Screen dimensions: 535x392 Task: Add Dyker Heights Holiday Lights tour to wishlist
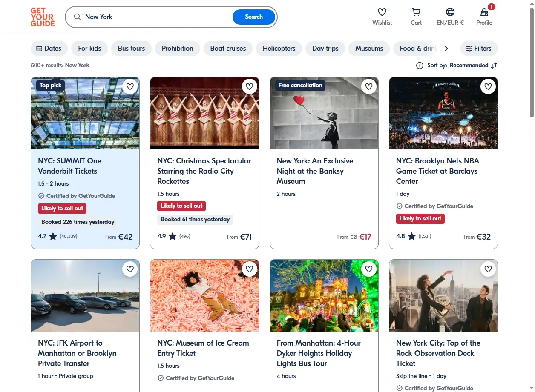tap(369, 269)
